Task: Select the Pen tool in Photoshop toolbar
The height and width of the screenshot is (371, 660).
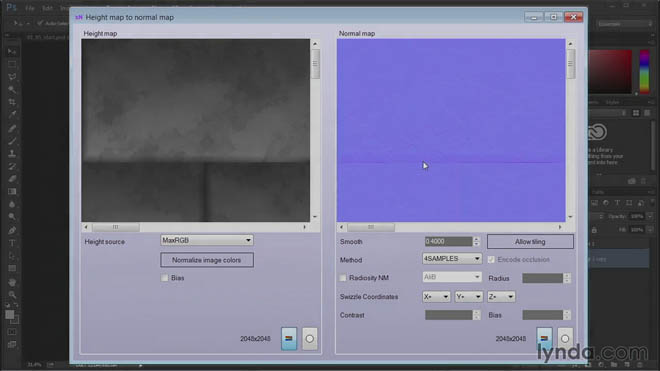Action: (12, 230)
